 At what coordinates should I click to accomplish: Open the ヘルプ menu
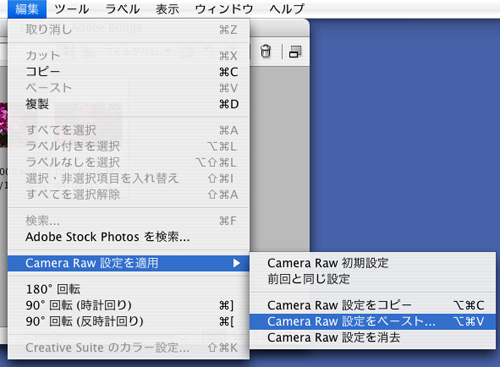pos(287,9)
